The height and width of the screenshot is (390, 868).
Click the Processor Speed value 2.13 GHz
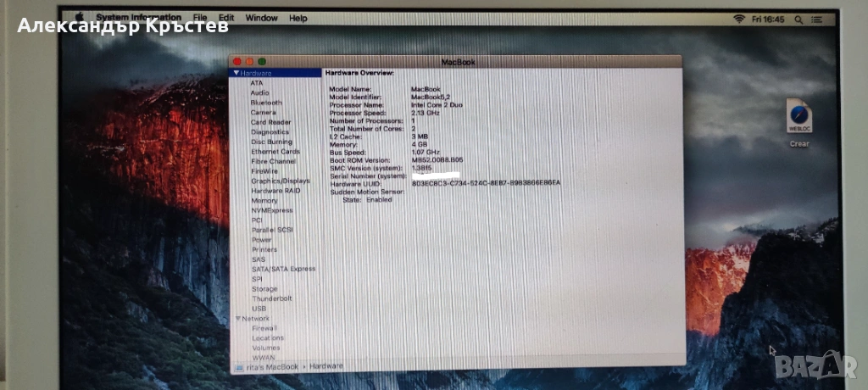[426, 113]
